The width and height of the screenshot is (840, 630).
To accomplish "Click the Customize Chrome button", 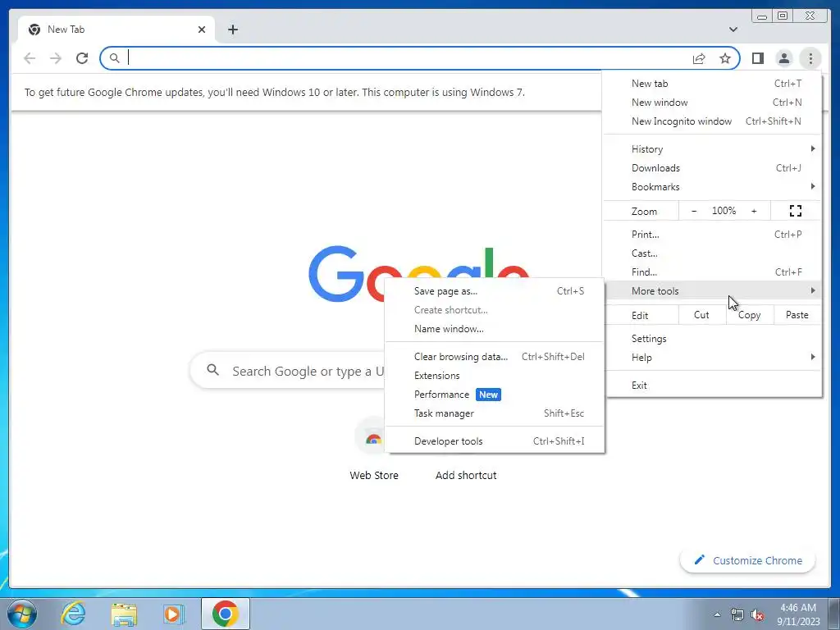I will (748, 560).
